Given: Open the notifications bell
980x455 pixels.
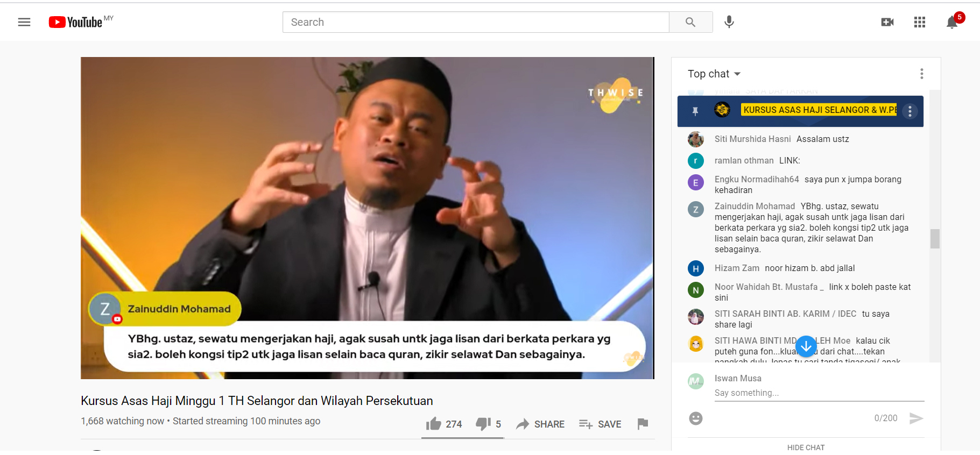Looking at the screenshot, I should click(952, 22).
